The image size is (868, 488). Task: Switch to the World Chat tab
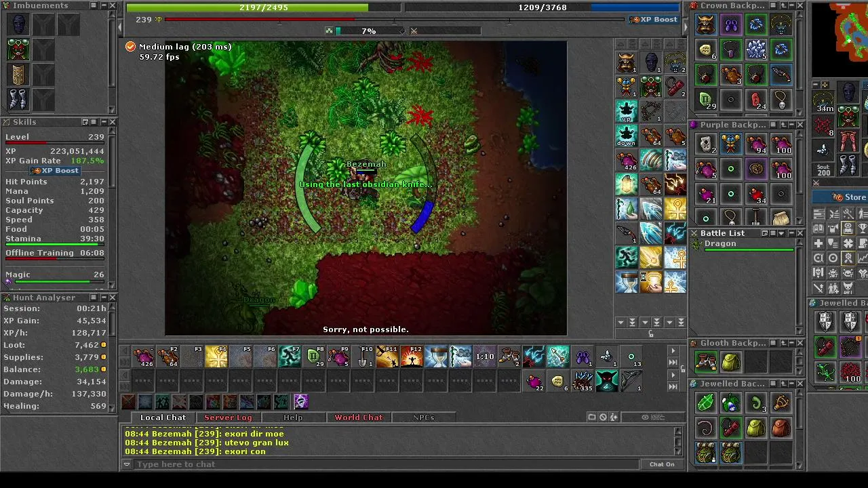pos(358,418)
